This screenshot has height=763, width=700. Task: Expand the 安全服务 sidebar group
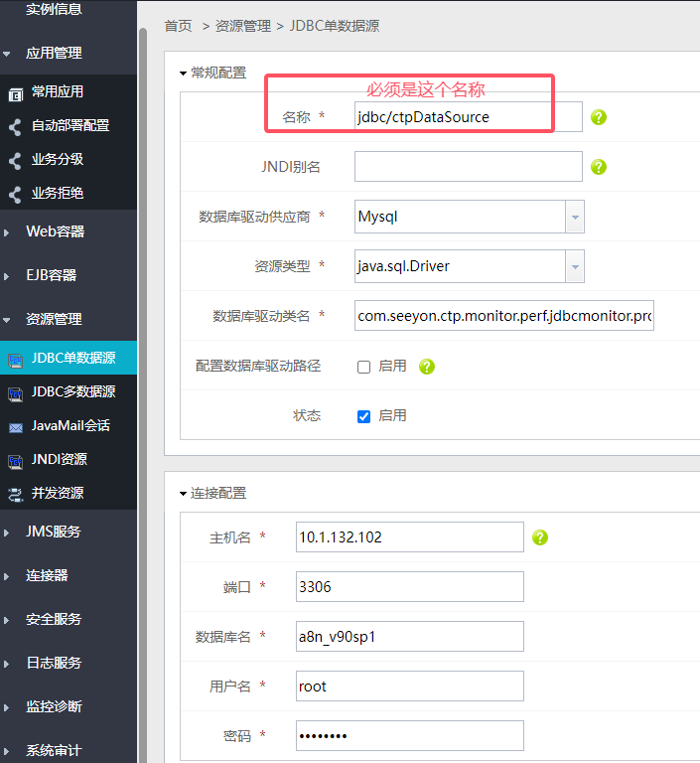point(6,620)
